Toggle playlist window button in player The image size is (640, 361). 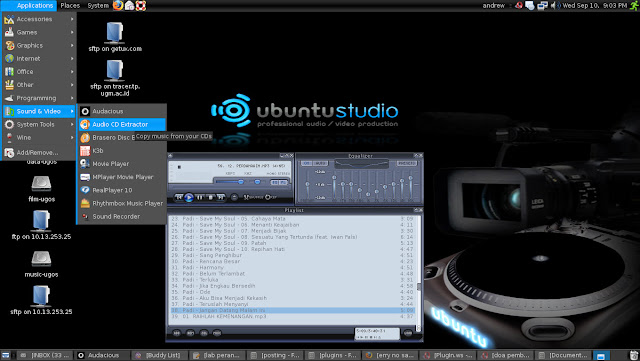coord(284,182)
